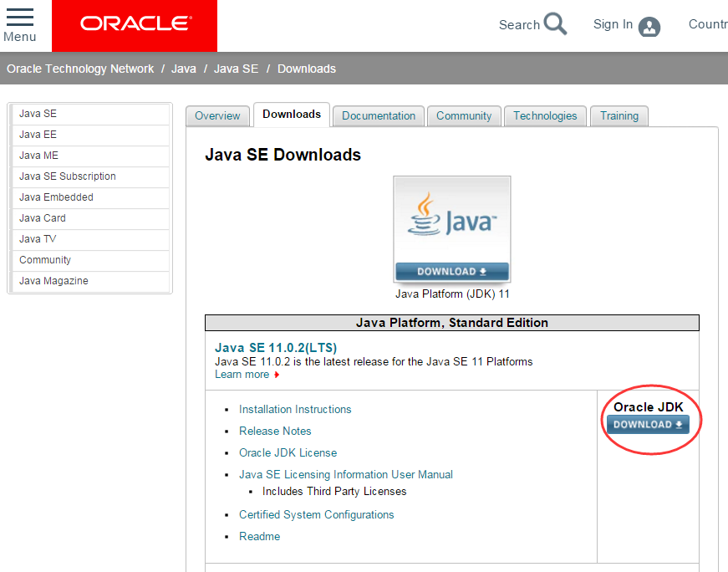This screenshot has width=728, height=572.
Task: Go to the Training tab
Action: tap(619, 115)
